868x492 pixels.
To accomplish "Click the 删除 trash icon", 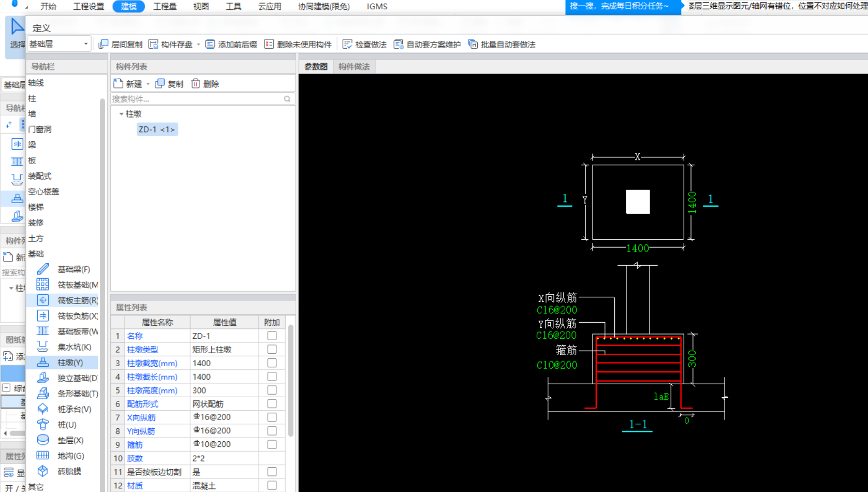I will point(196,83).
